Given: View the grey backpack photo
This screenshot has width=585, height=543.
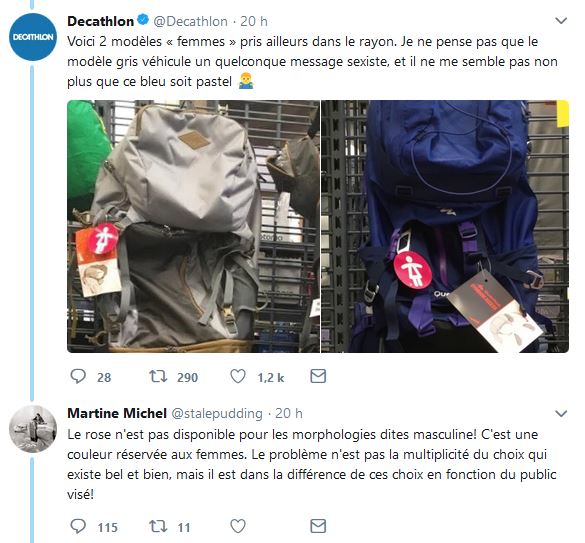Looking at the screenshot, I should tap(193, 226).
